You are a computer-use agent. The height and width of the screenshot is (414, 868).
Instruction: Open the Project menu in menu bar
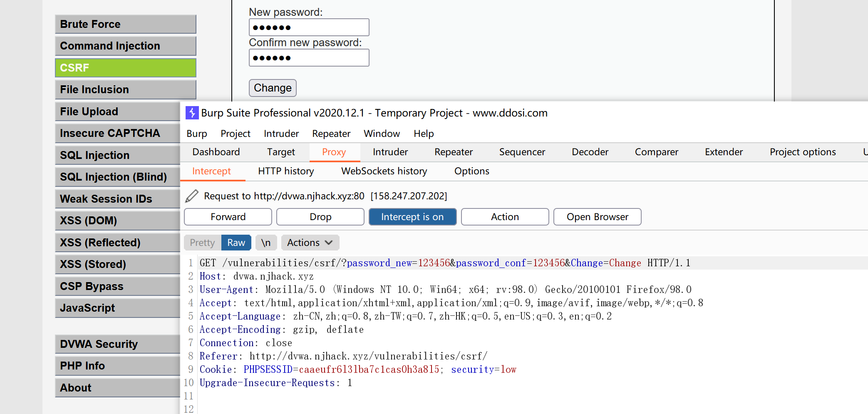tap(235, 134)
